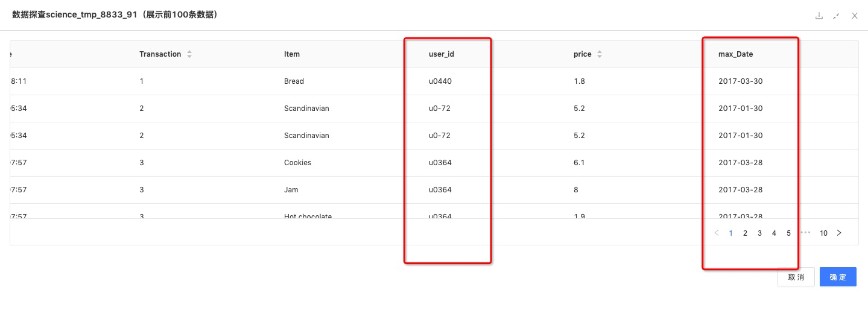
Task: Open page 2 of results
Action: (x=745, y=233)
